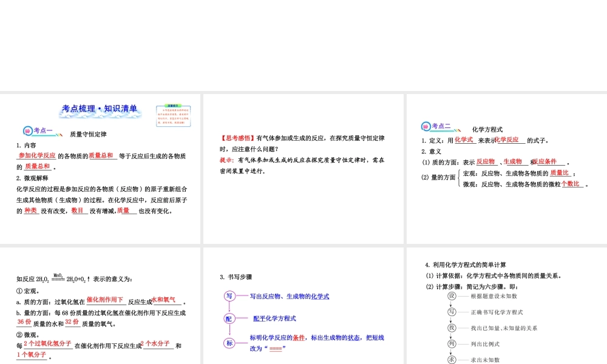The image size is (607, 364).
Task: Click the red answer 生成物
Action: pos(512,161)
